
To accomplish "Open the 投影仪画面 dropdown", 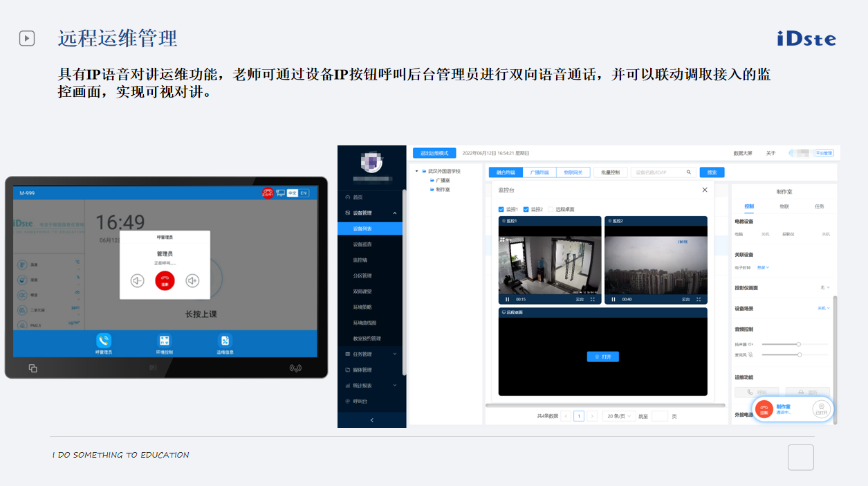I will tap(824, 287).
